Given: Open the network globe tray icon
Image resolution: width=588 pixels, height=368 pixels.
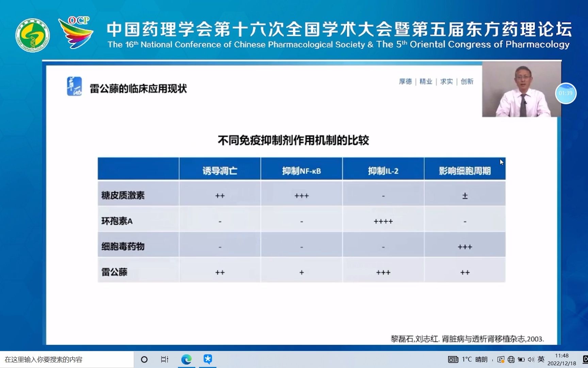Looking at the screenshot, I should click(511, 359).
